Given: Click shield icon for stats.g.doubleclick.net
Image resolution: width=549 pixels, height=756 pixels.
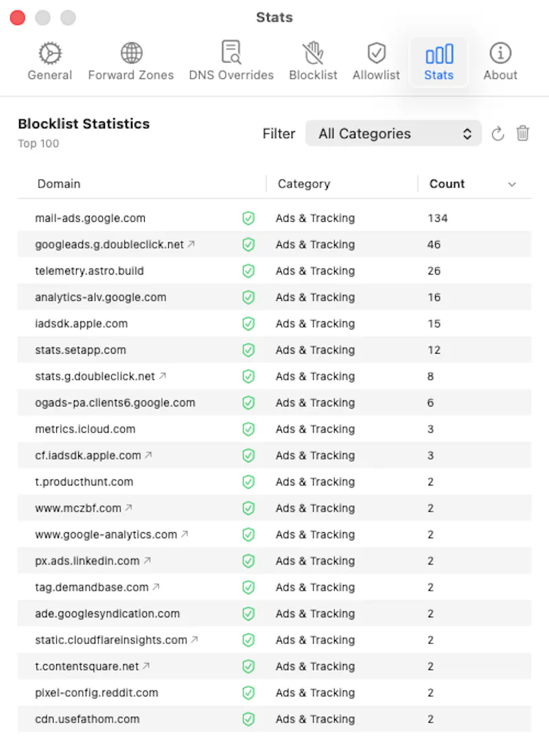Looking at the screenshot, I should [x=248, y=376].
